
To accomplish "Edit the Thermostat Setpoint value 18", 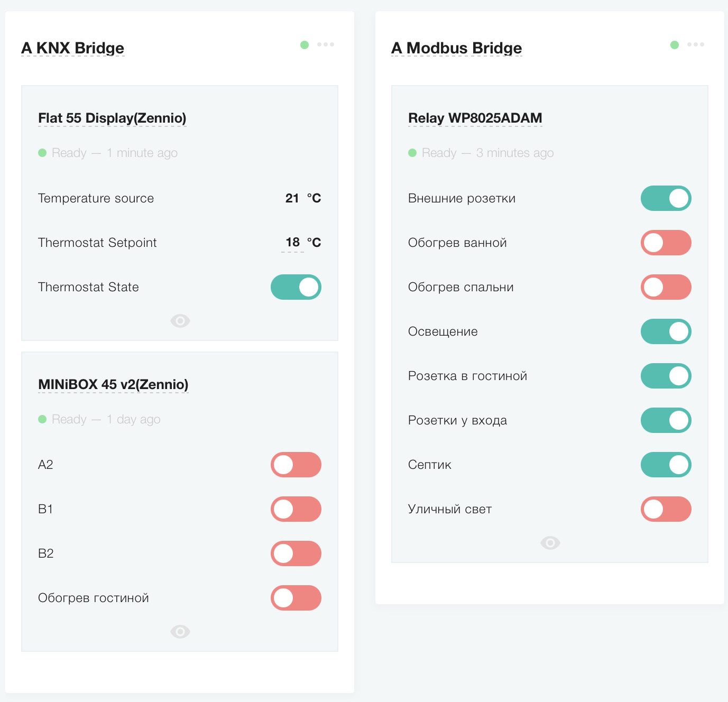I will (292, 243).
